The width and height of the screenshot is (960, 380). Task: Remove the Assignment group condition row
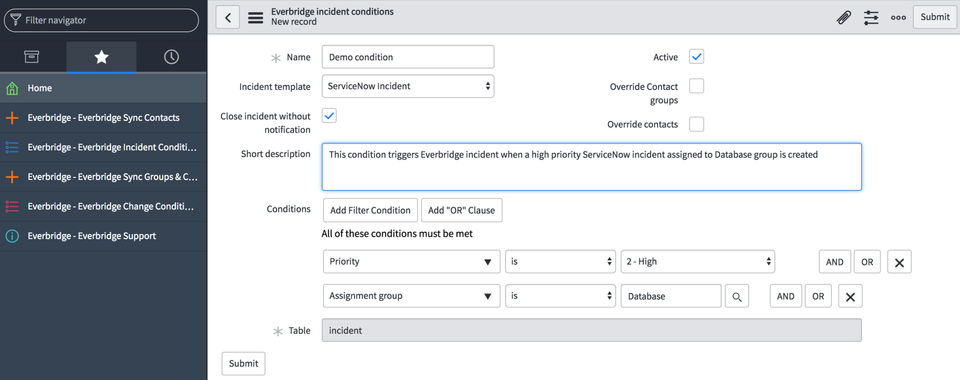click(850, 296)
